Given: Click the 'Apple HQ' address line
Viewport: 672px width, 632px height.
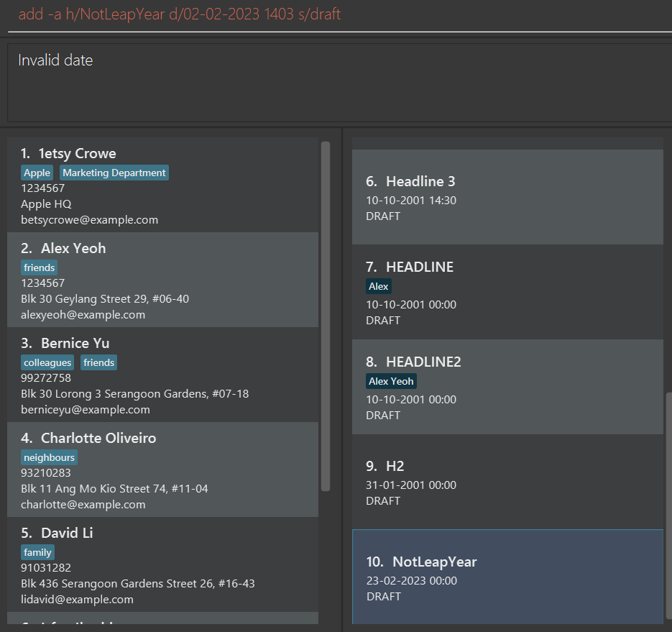Looking at the screenshot, I should pos(46,204).
